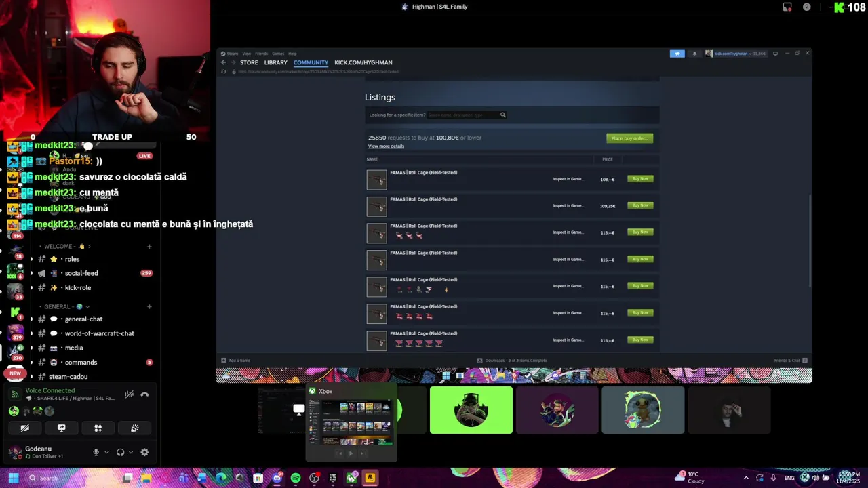Buy the FAMAS listing priced 109,25€
The height and width of the screenshot is (488, 868).
(640, 205)
